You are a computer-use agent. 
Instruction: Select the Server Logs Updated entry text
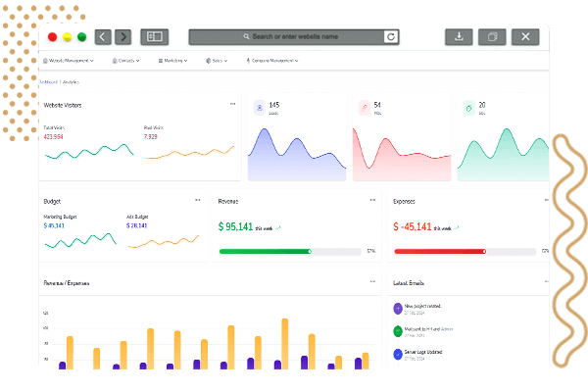coord(423,352)
